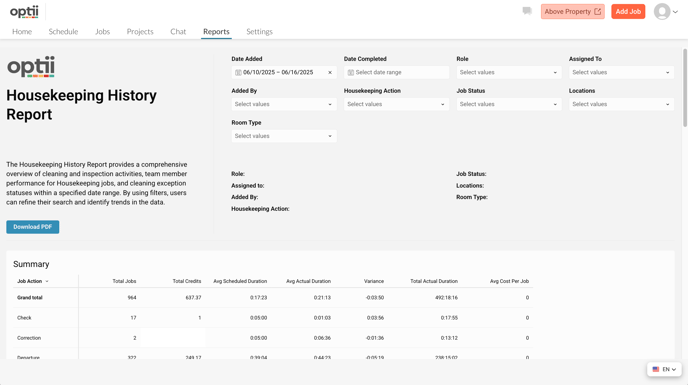Click the US flag language icon

pyautogui.click(x=656, y=369)
